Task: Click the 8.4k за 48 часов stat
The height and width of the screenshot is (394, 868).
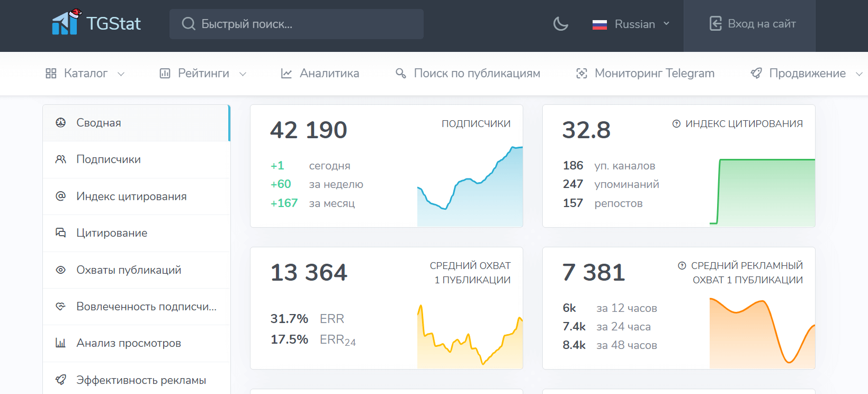Action: (610, 345)
